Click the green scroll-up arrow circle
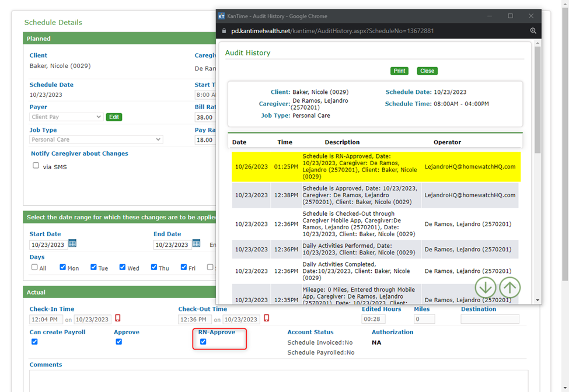Image resolution: width=569 pixels, height=392 pixels. click(509, 288)
